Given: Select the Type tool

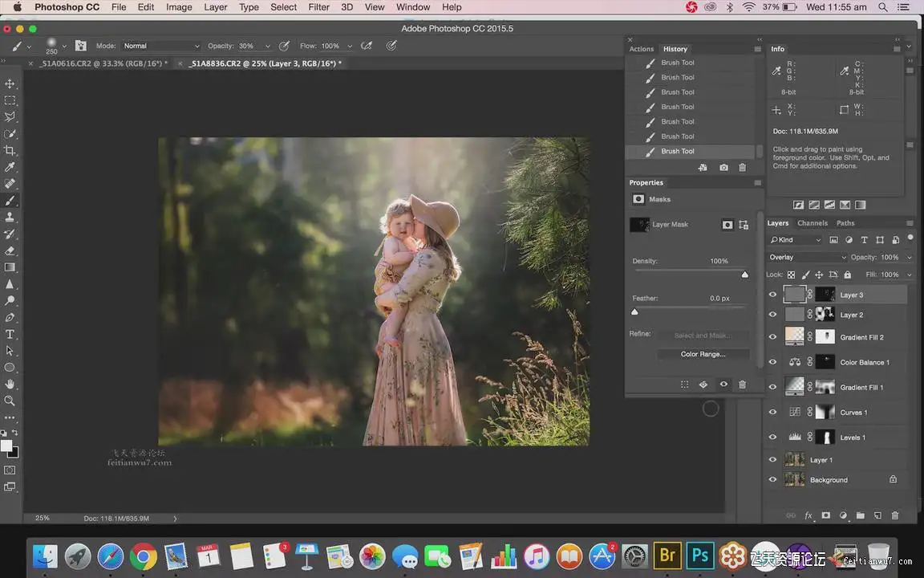Looking at the screenshot, I should [10, 334].
